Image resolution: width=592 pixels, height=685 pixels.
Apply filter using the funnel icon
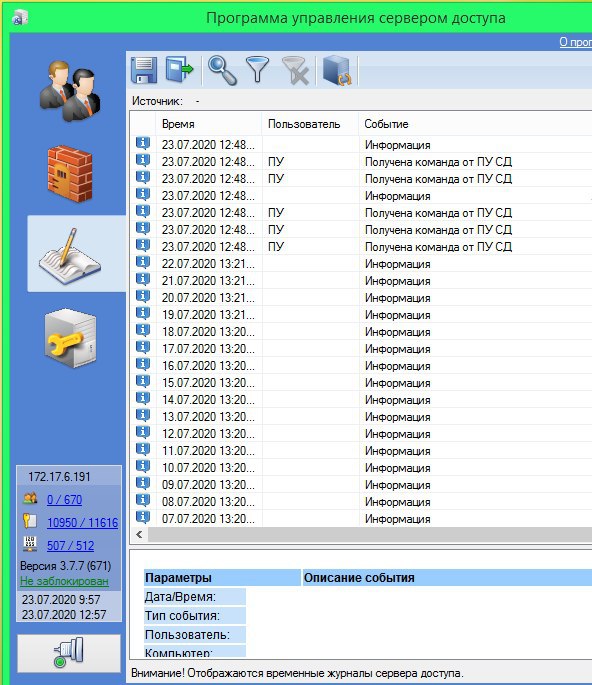point(257,69)
